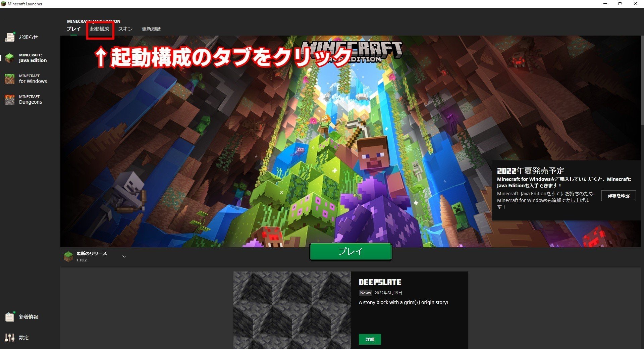This screenshot has height=349, width=644.
Task: Expand the version selector chevron
Action: tap(124, 256)
